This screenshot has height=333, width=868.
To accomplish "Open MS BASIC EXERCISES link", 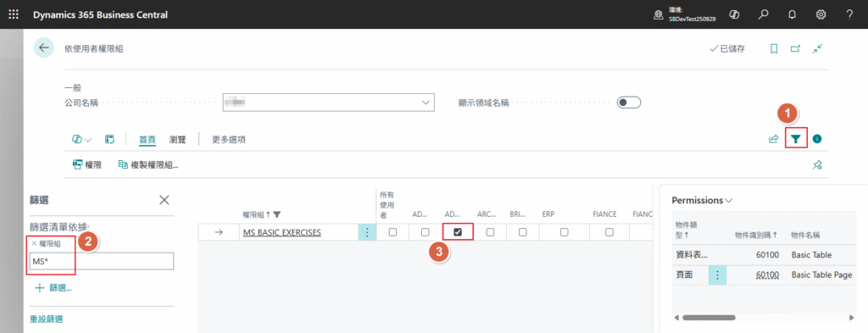I will click(x=281, y=232).
